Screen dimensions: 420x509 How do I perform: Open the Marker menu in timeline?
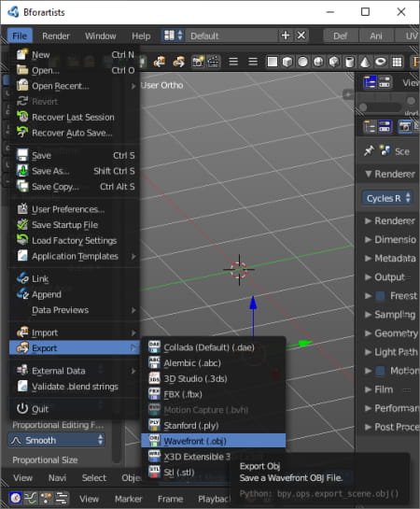pyautogui.click(x=129, y=499)
